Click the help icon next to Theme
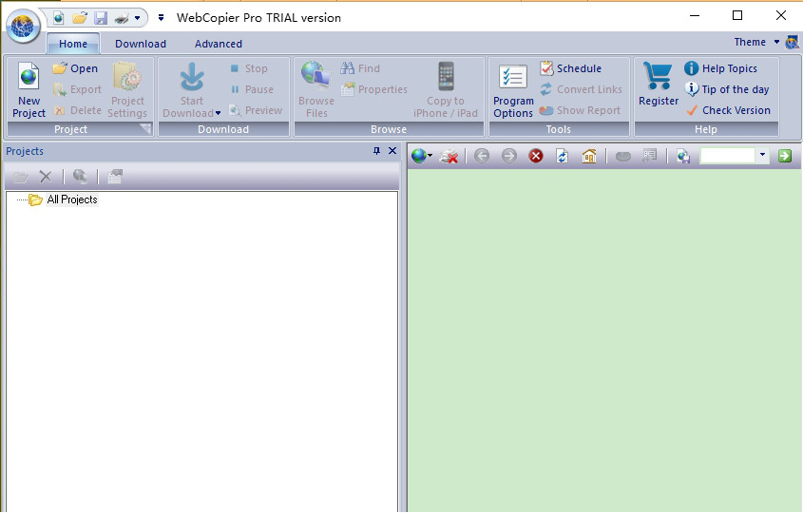803x532 pixels. click(792, 42)
